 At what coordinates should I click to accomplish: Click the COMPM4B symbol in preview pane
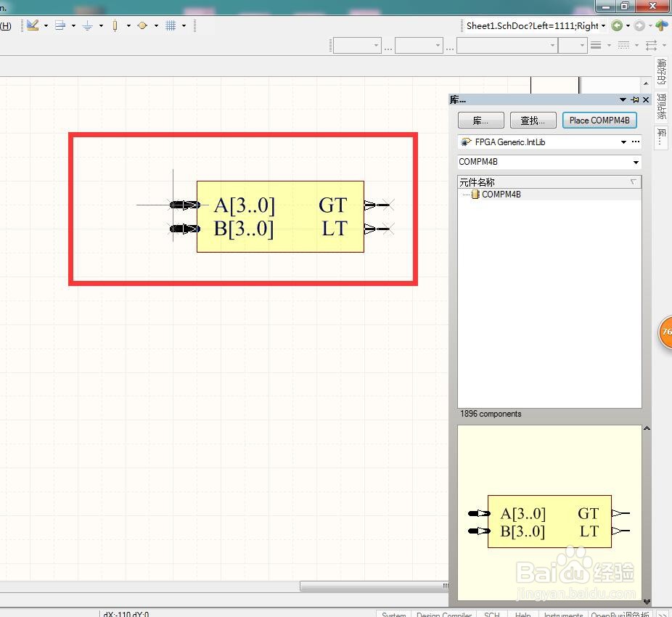click(549, 522)
